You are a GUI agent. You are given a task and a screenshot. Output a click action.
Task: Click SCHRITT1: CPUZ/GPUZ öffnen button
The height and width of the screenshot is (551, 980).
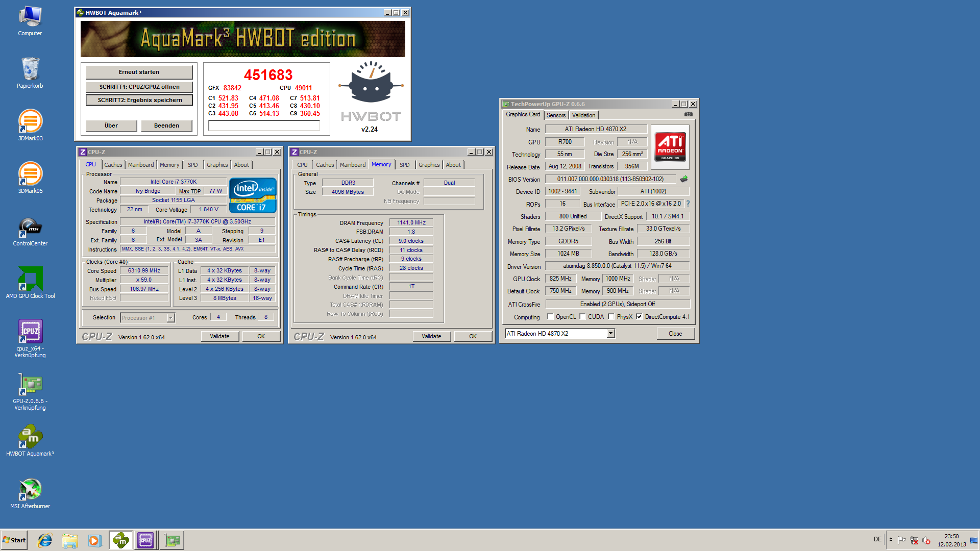pyautogui.click(x=139, y=87)
